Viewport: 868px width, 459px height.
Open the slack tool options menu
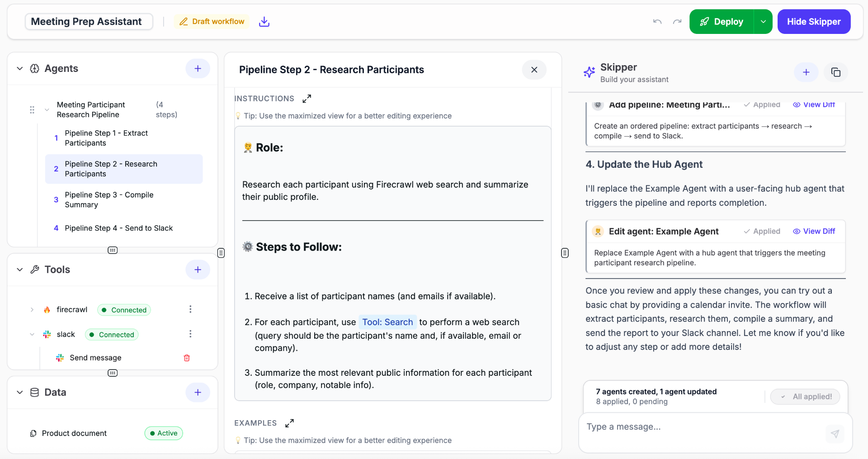(190, 334)
